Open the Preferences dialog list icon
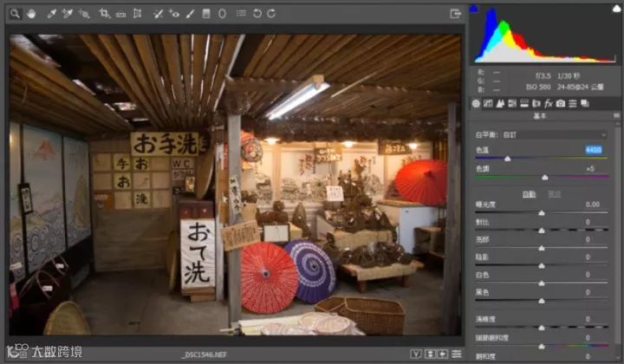 coord(241,14)
